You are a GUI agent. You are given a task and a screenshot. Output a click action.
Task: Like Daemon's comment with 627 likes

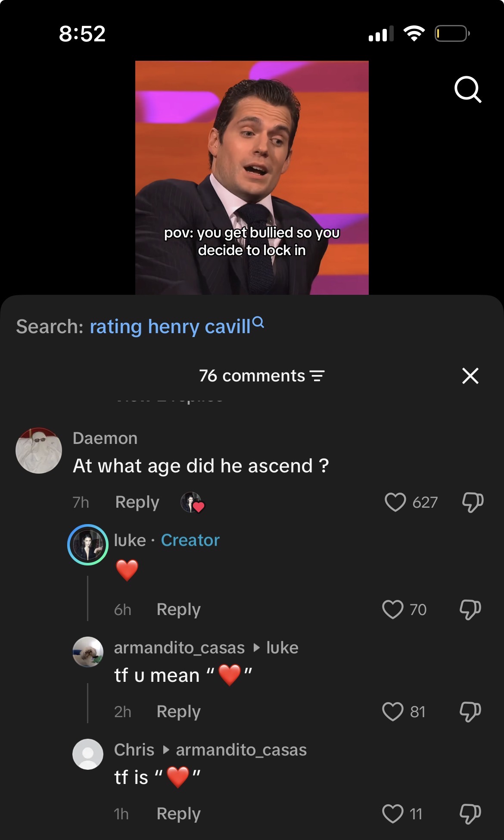[395, 502]
